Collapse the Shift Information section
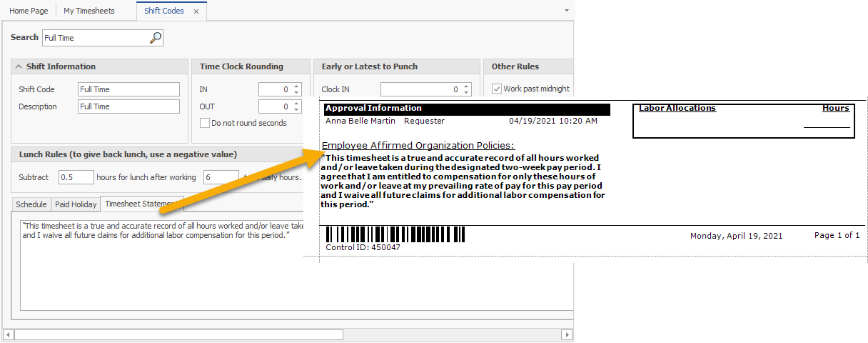This screenshot has height=343, width=868. [x=18, y=66]
